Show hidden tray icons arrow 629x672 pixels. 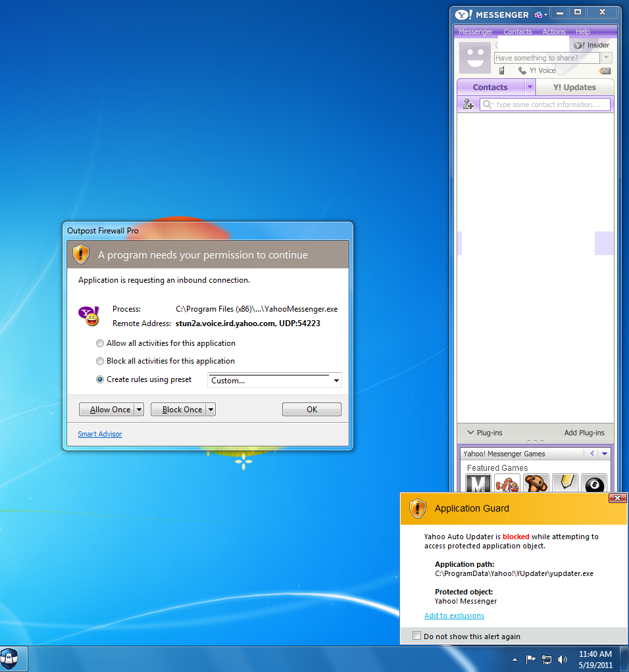pyautogui.click(x=515, y=660)
